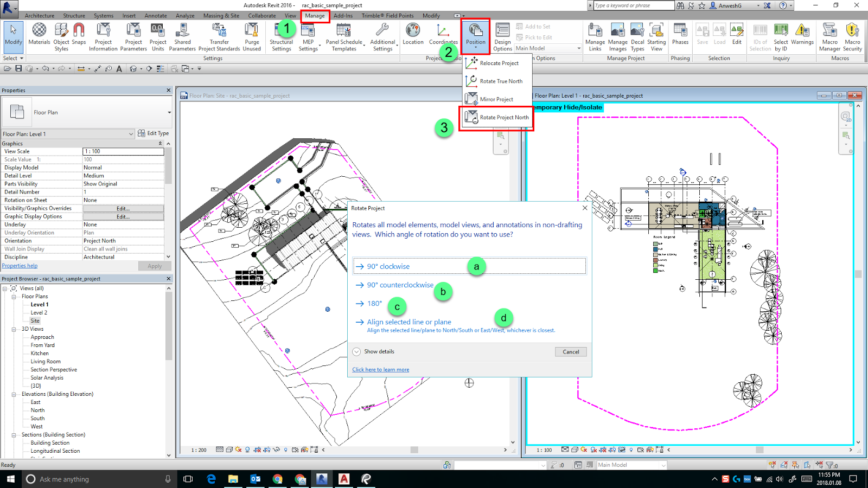Click the Location tool

(x=413, y=34)
